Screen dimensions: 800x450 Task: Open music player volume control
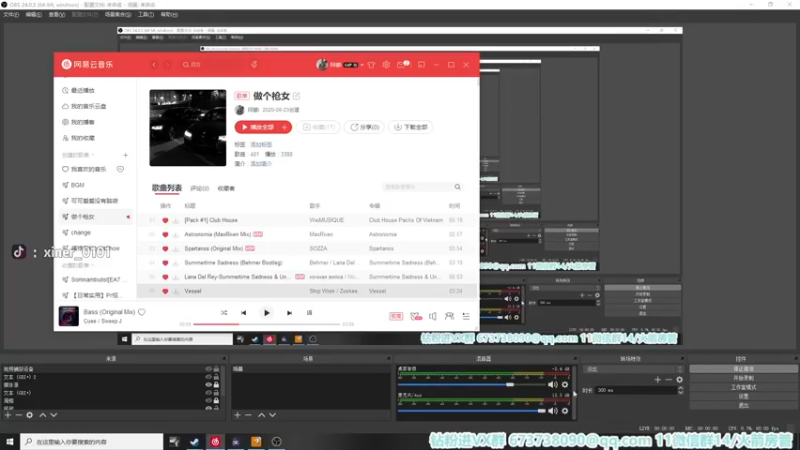433,316
